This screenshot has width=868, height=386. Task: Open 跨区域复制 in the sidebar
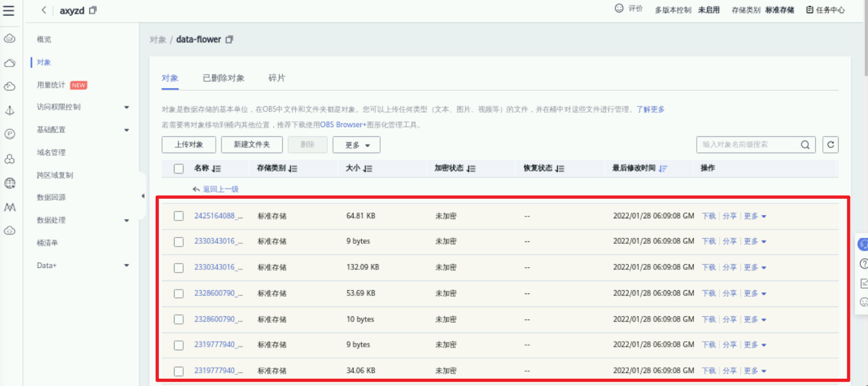pyautogui.click(x=55, y=175)
